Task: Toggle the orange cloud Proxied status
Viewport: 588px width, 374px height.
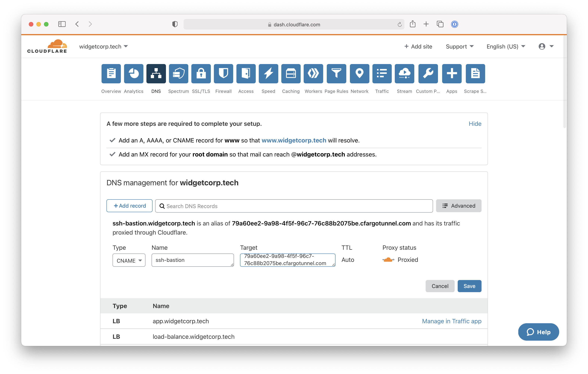Action: click(388, 260)
